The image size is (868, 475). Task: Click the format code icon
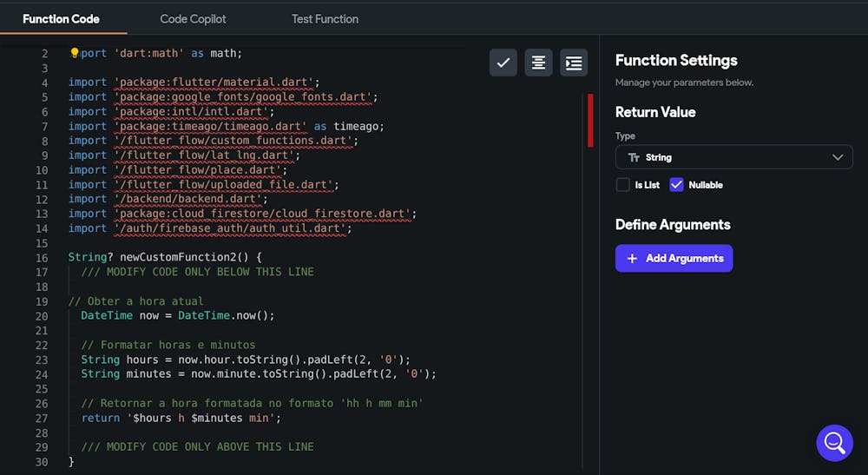538,63
